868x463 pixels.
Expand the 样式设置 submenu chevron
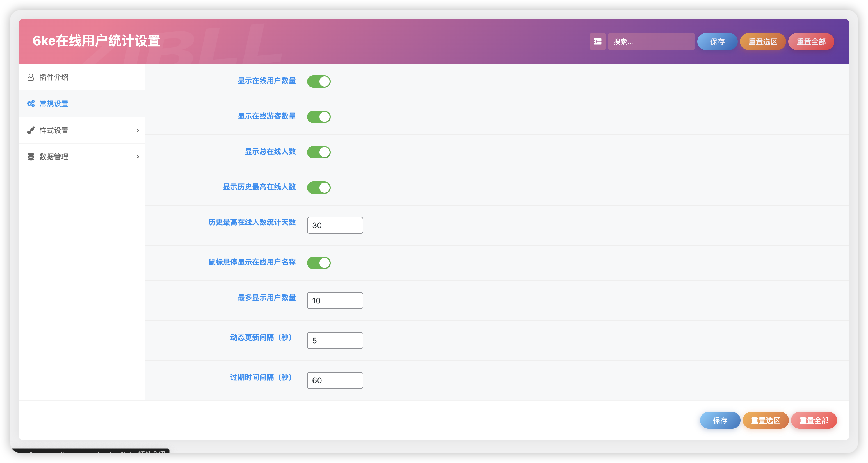[138, 130]
